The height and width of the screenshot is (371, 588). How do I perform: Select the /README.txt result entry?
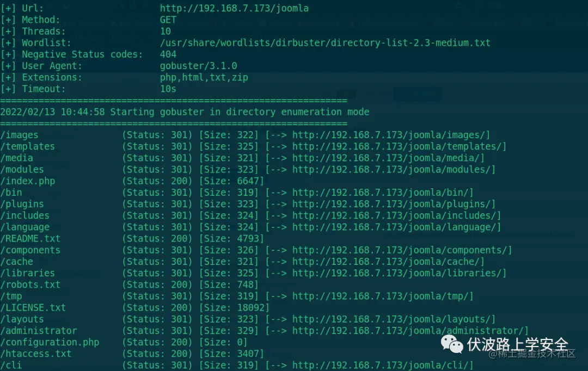(30, 239)
